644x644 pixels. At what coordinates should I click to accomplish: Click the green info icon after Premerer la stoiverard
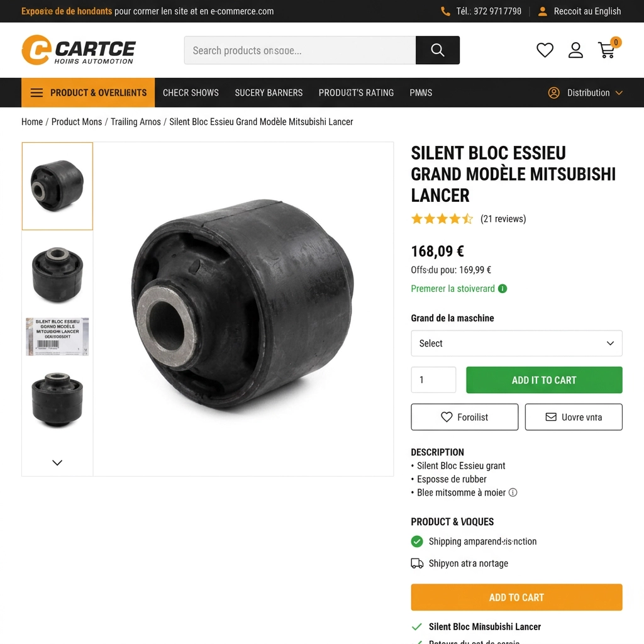502,289
